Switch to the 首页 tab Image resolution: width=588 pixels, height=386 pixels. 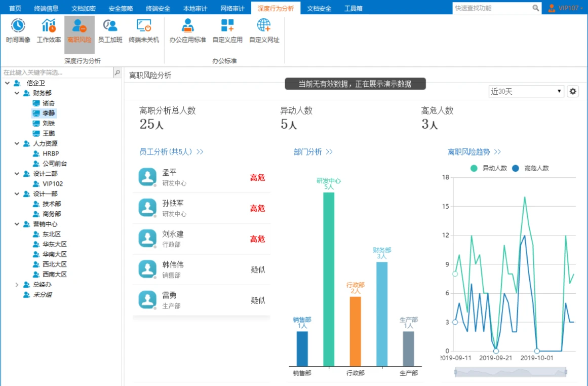tap(15, 8)
